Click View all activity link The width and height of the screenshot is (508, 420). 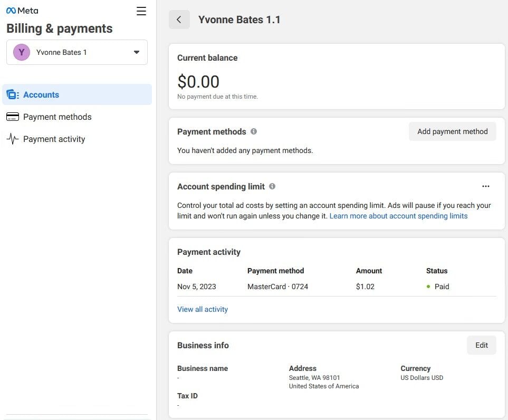coord(203,309)
